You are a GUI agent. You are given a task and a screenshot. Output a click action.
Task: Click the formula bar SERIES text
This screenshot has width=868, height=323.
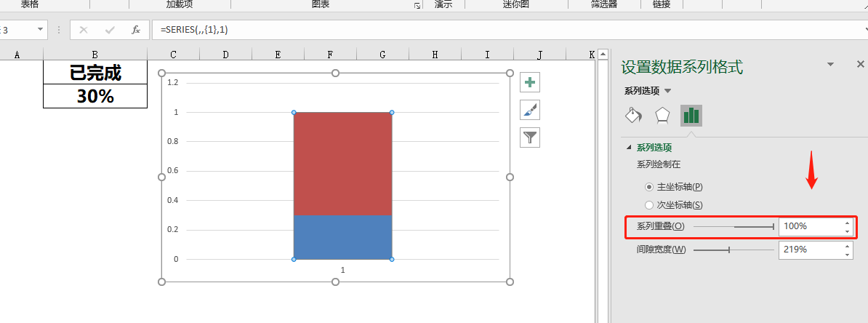[194, 30]
